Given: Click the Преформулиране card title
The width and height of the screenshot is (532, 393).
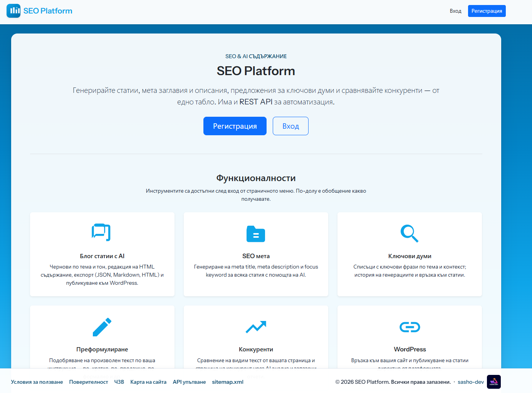Looking at the screenshot, I should point(102,349).
